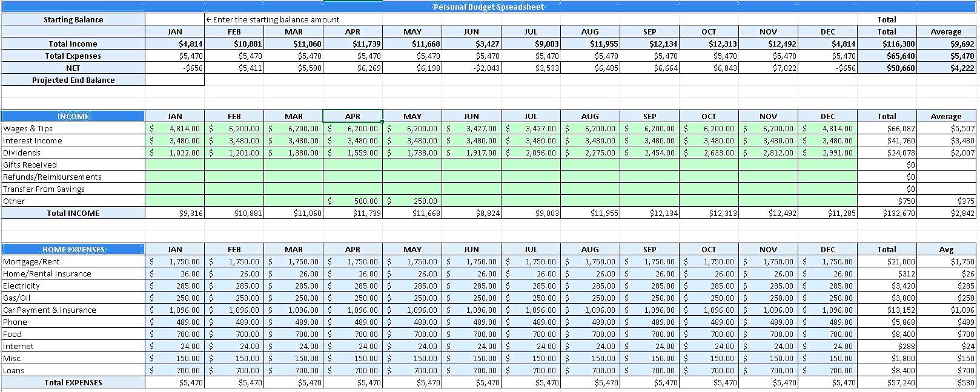Click the empty Projected End Balance cell
Screen dimensions: 980x392
[174, 80]
